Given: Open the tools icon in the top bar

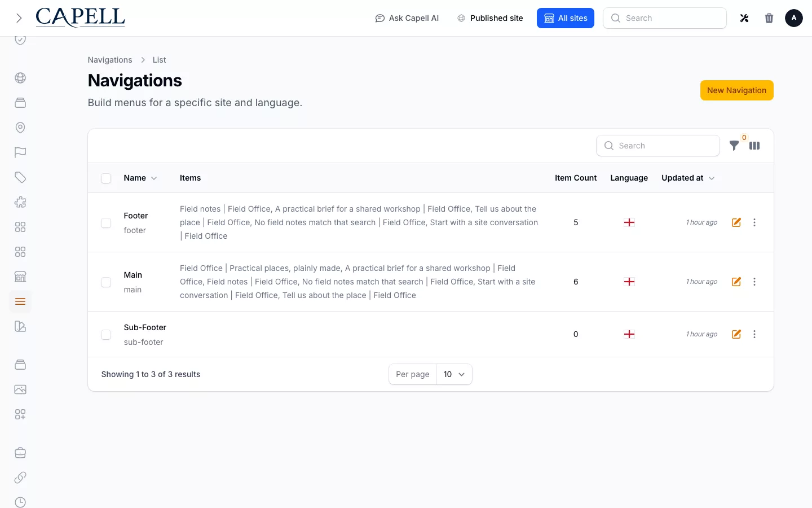Looking at the screenshot, I should click(744, 18).
